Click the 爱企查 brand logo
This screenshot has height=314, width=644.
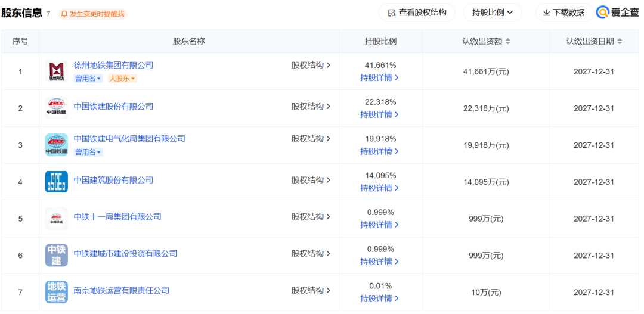[617, 13]
